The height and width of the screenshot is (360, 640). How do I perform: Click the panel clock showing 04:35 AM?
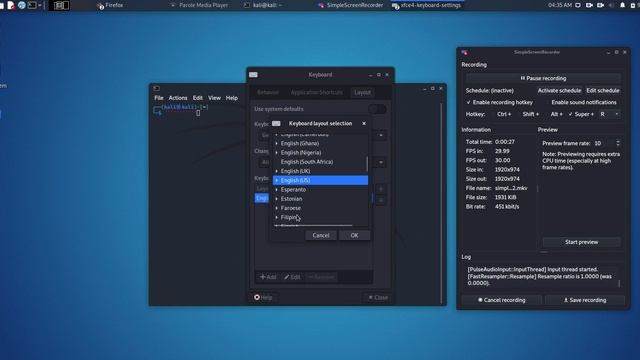[x=560, y=5]
